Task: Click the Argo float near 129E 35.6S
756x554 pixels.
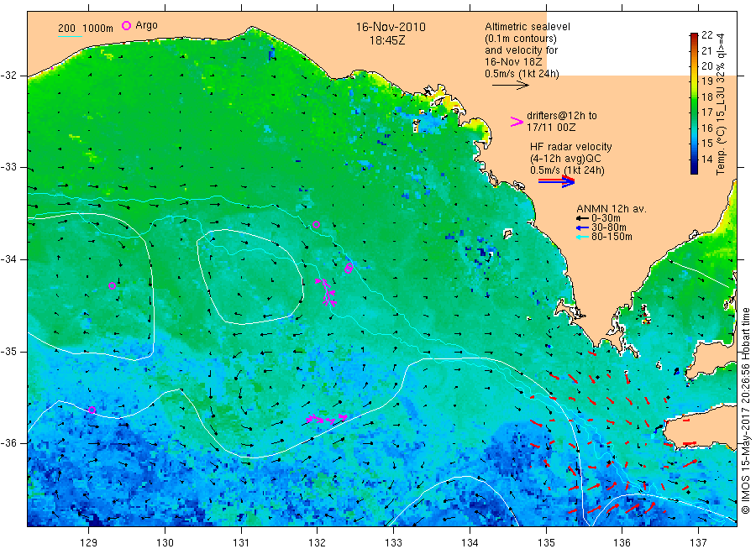Action: (92, 410)
